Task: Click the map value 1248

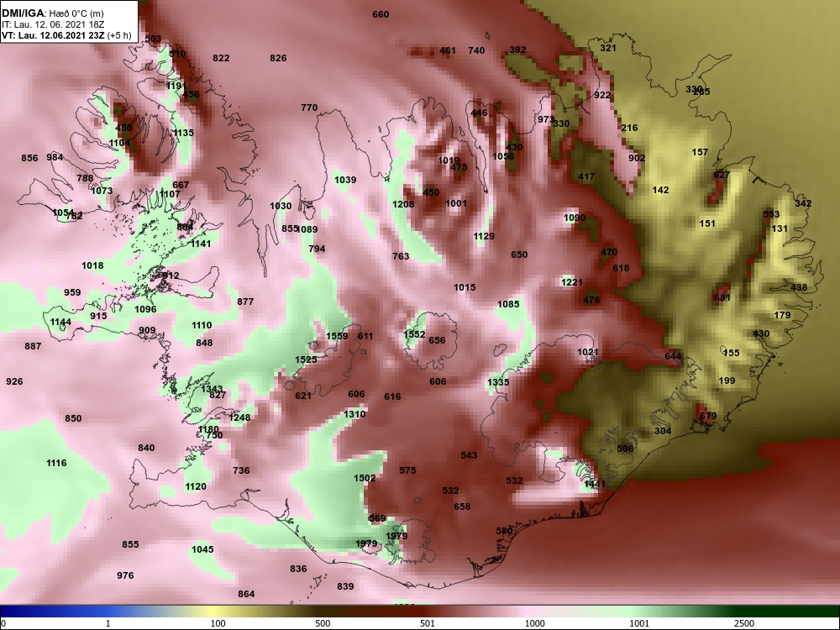Action: (239, 417)
